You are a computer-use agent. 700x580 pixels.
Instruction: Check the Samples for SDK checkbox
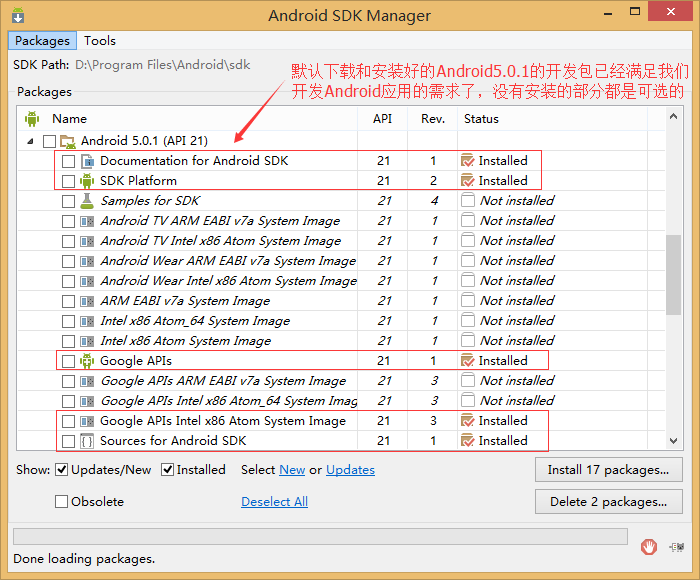click(x=68, y=201)
